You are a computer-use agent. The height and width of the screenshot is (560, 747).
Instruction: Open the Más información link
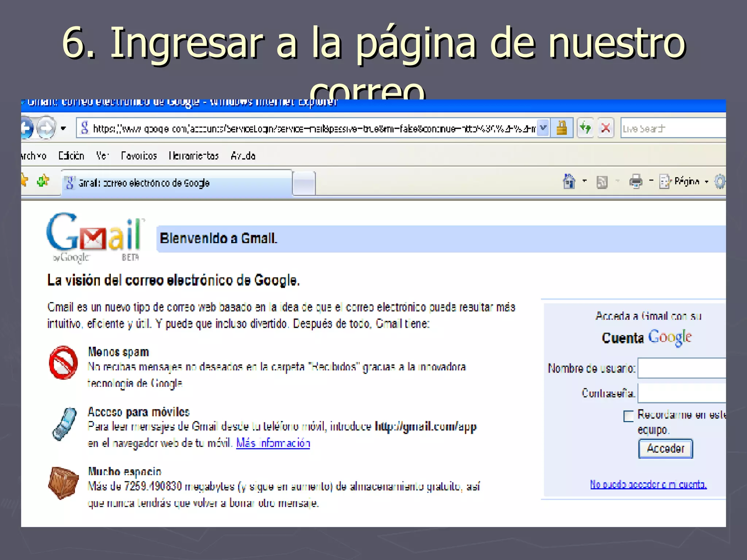pos(273,443)
